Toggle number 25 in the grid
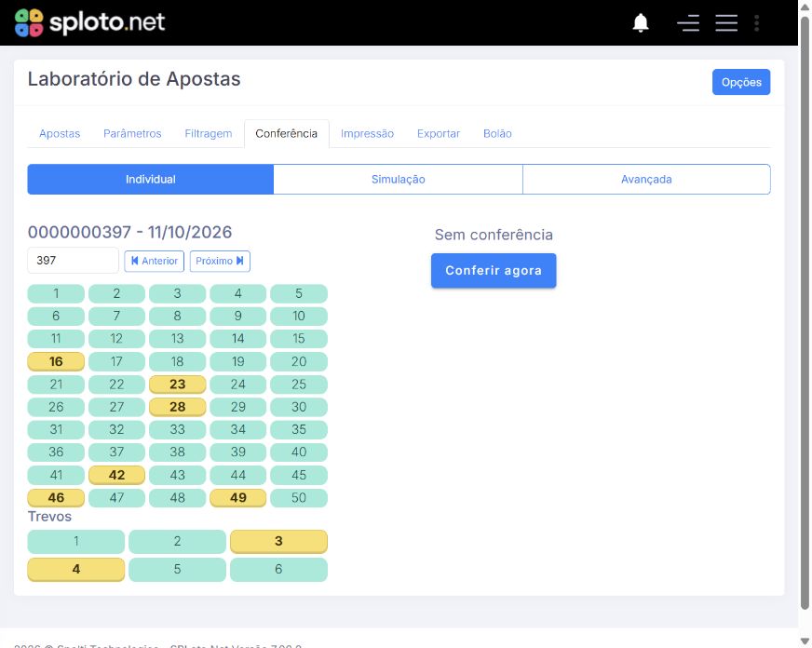812x648 pixels. click(299, 384)
